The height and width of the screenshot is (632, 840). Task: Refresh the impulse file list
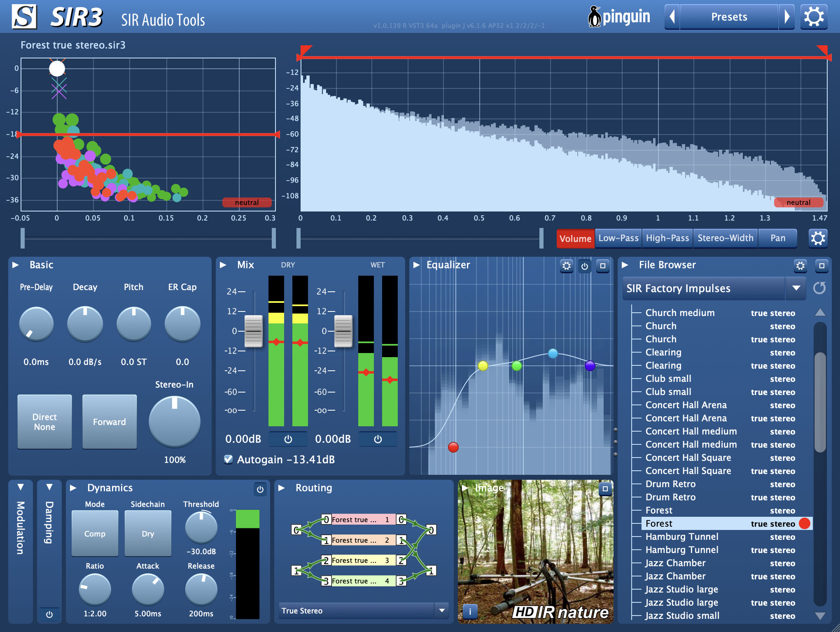tap(819, 288)
